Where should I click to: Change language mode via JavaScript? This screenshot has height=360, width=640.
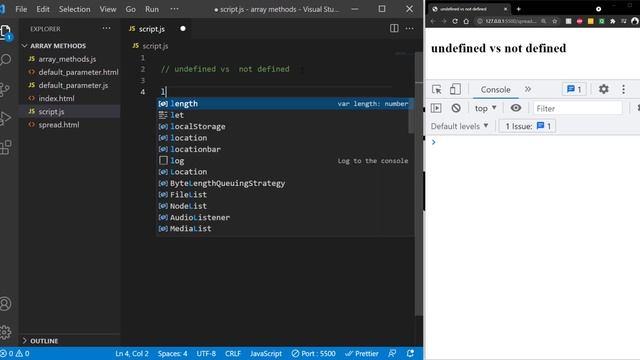(266, 353)
